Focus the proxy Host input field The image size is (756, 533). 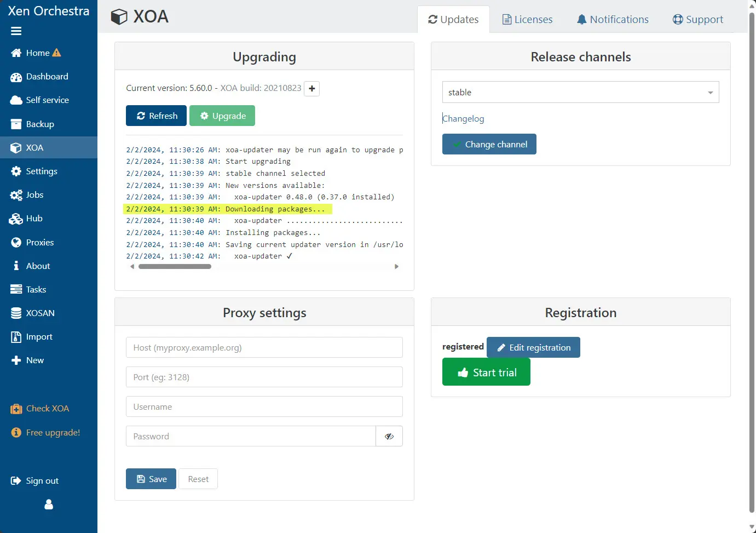[264, 348]
